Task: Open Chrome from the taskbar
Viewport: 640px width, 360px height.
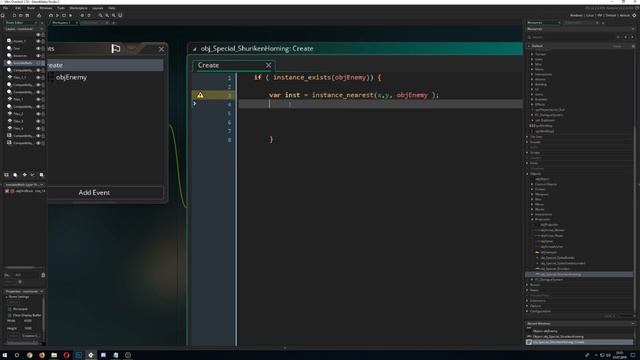Action: point(29,355)
